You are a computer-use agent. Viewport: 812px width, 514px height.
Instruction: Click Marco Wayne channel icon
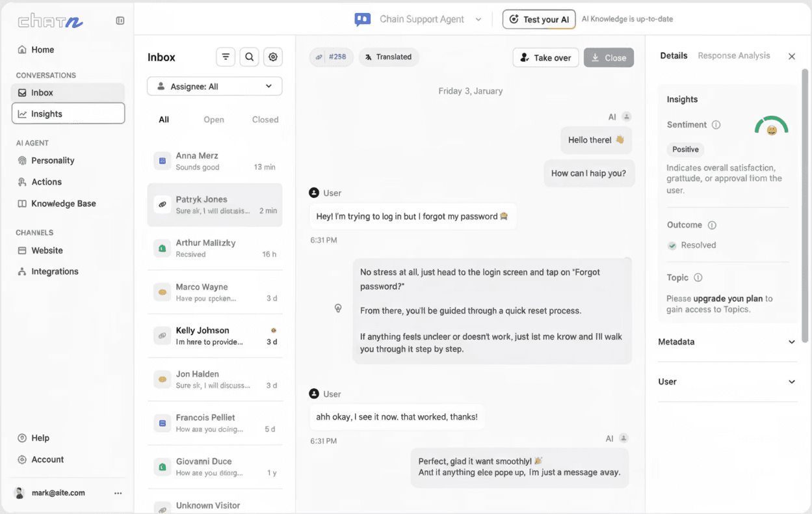pyautogui.click(x=163, y=292)
